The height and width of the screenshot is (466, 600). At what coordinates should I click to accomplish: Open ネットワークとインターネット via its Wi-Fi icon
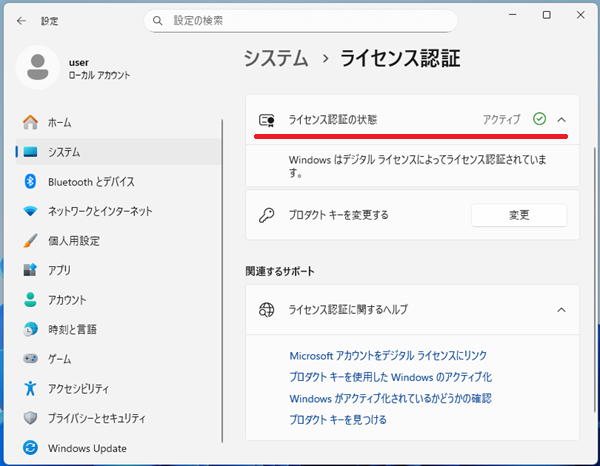(30, 211)
